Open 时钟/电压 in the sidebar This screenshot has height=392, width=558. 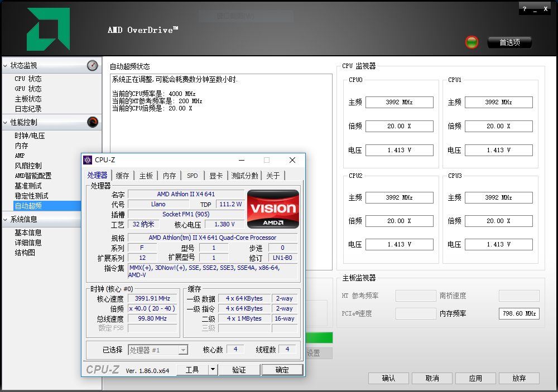pos(30,136)
